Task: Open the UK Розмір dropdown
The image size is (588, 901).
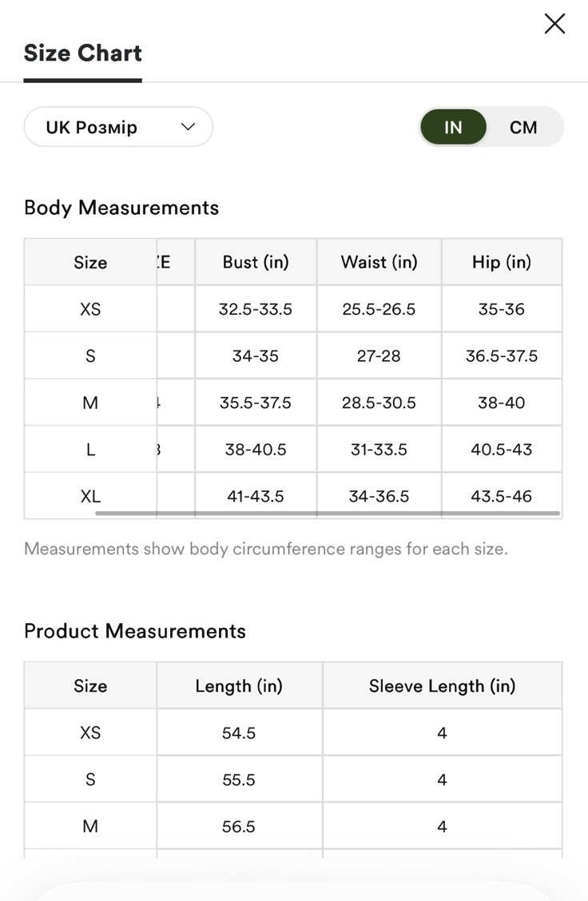Action: (x=118, y=127)
